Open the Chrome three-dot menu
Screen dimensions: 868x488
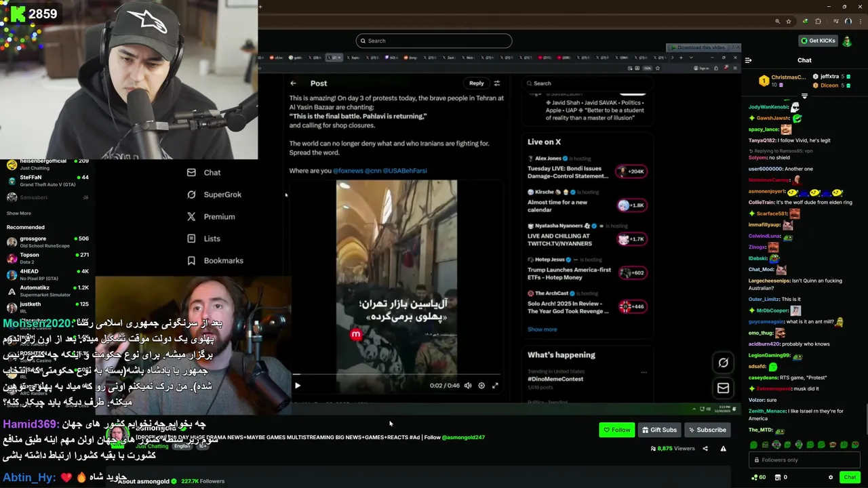[x=861, y=22]
